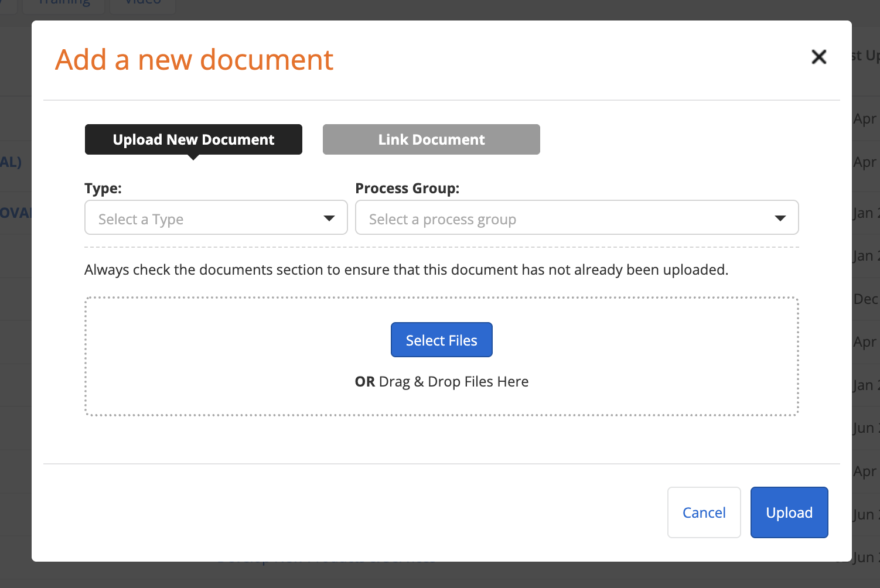Click the pointer notch under Upload New Document
The height and width of the screenshot is (588, 880).
pyautogui.click(x=193, y=157)
